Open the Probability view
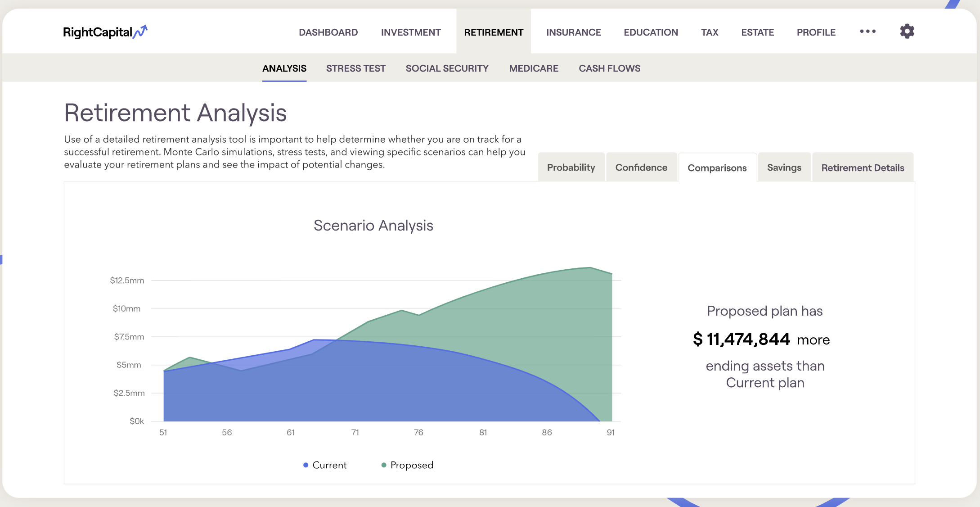 click(x=571, y=167)
